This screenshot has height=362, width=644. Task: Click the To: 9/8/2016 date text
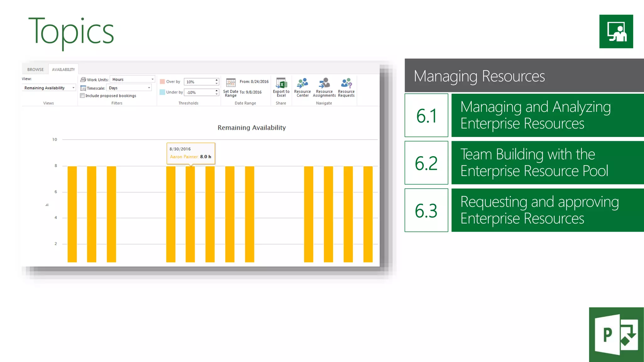(251, 92)
